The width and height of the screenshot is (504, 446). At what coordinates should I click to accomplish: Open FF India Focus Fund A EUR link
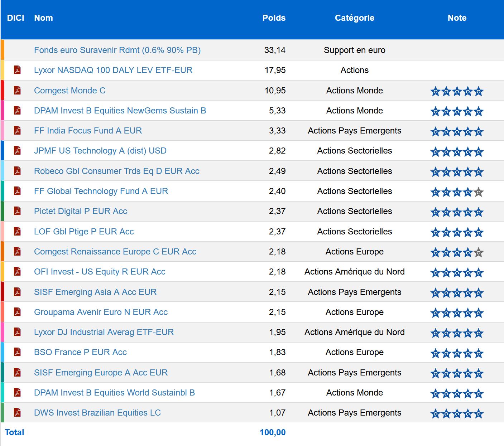(x=88, y=131)
